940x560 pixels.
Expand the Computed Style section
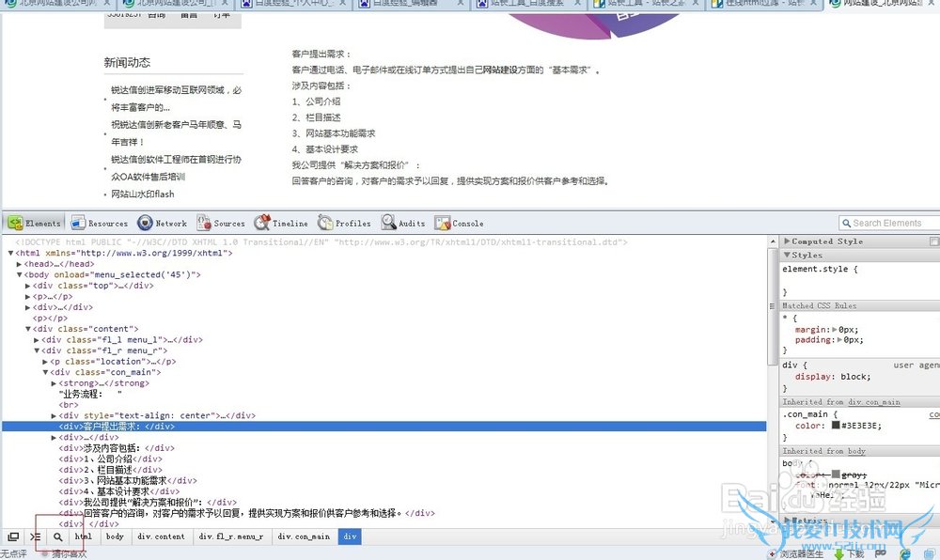pos(787,241)
